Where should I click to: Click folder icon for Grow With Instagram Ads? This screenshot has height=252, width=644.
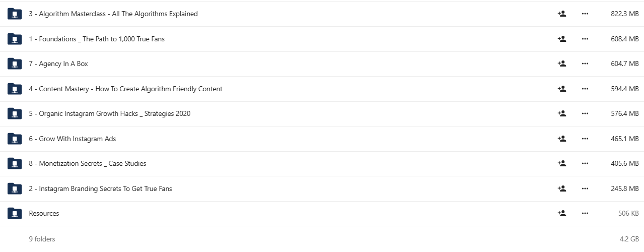15,139
